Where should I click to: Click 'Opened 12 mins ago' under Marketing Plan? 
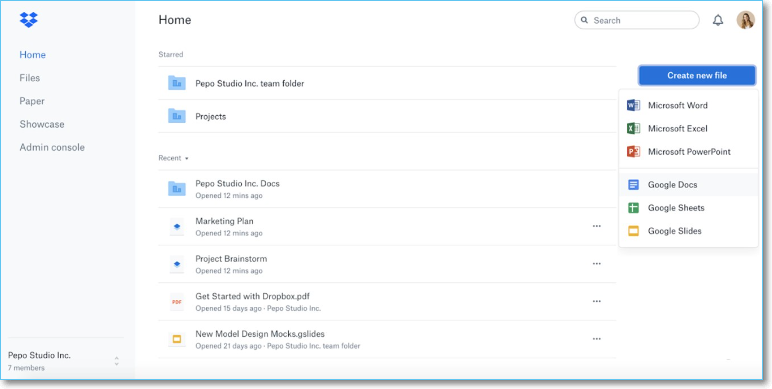[x=229, y=233]
